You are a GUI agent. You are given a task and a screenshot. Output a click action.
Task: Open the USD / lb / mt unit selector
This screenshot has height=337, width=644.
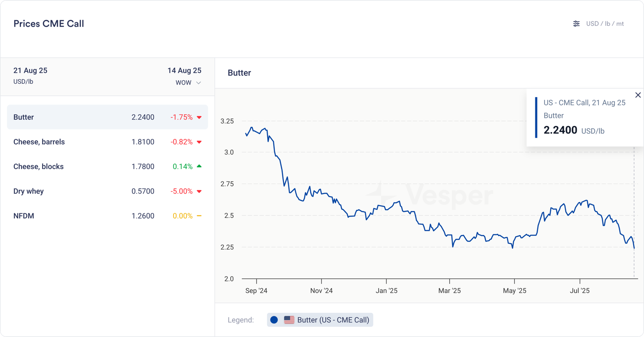click(605, 24)
